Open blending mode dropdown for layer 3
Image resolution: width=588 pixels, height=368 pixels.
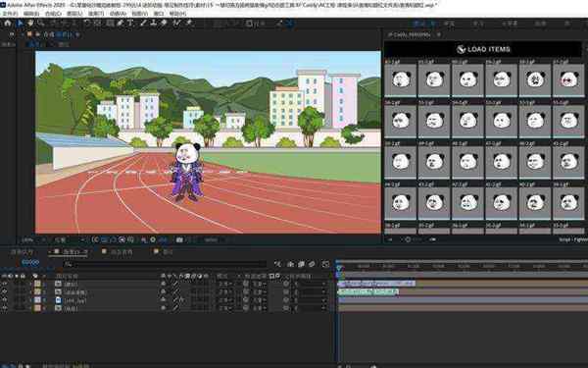(x=225, y=300)
